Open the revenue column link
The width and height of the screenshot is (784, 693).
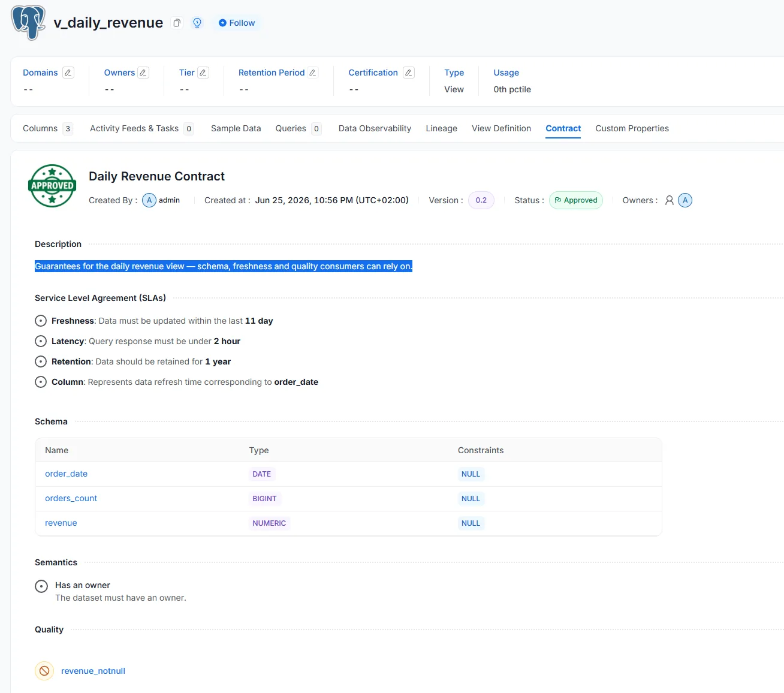coord(61,523)
